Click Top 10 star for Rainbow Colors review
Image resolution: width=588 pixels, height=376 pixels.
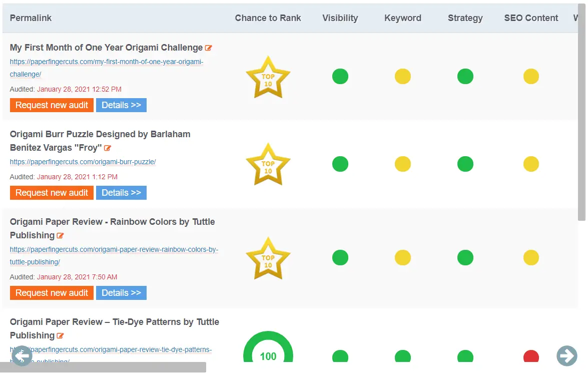pos(268,258)
